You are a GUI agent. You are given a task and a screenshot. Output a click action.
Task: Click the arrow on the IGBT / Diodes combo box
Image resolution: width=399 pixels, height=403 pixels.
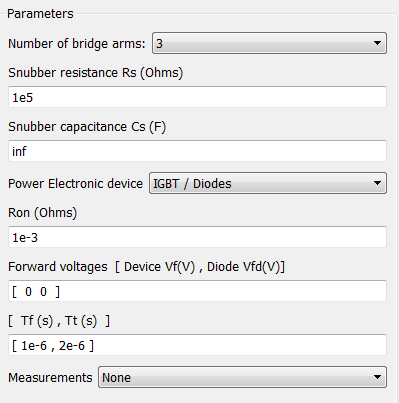pos(377,183)
